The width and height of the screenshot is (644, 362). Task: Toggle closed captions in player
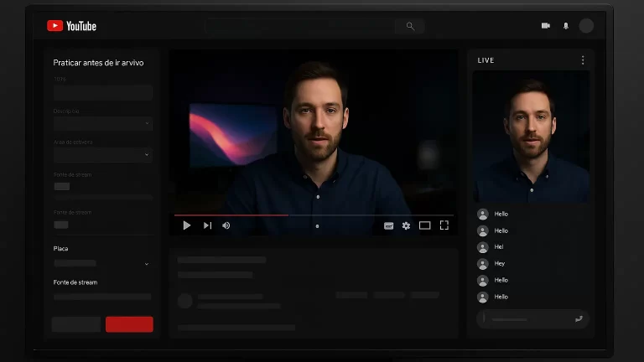pyautogui.click(x=389, y=225)
